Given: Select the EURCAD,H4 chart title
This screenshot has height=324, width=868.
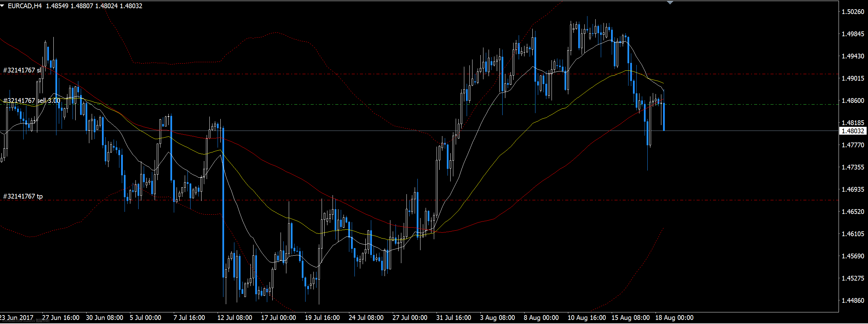Looking at the screenshot, I should (x=25, y=6).
